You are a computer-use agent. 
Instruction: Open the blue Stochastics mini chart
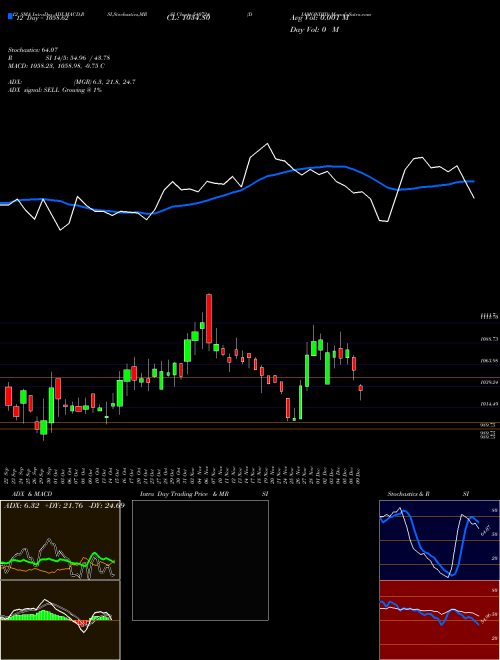(439, 540)
